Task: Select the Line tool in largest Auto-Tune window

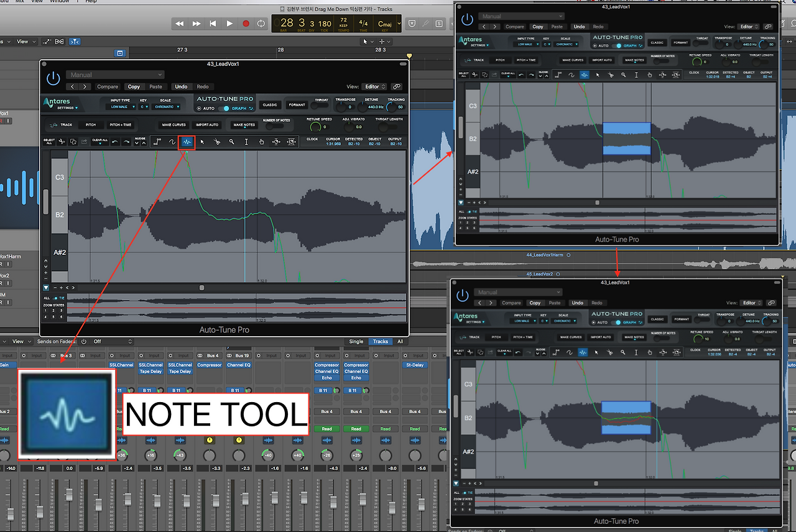Action: (x=157, y=142)
